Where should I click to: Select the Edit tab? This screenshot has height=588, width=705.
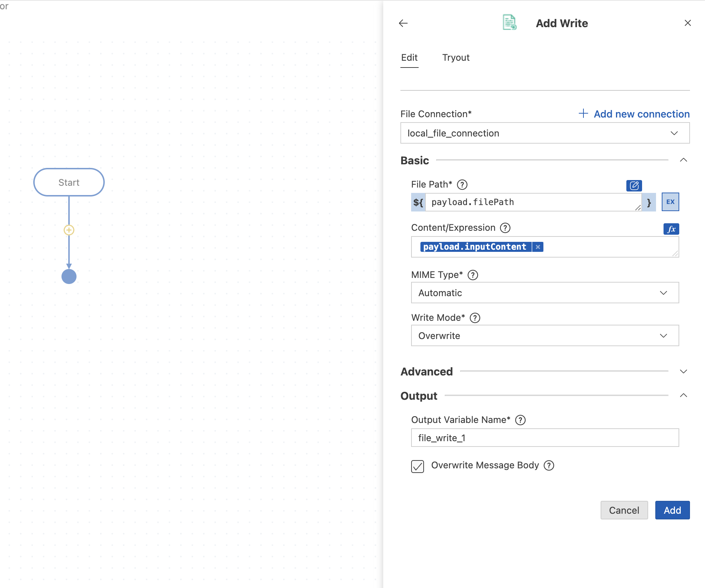pyautogui.click(x=409, y=58)
